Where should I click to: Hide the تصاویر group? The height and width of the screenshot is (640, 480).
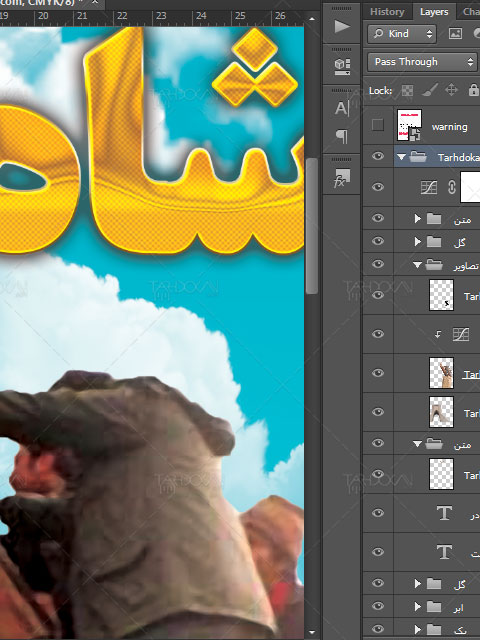(378, 264)
